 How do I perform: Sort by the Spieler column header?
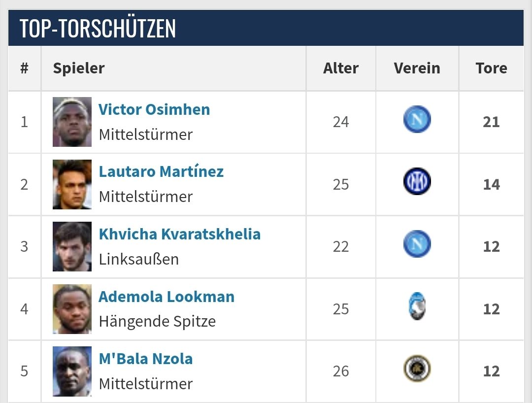(x=79, y=68)
